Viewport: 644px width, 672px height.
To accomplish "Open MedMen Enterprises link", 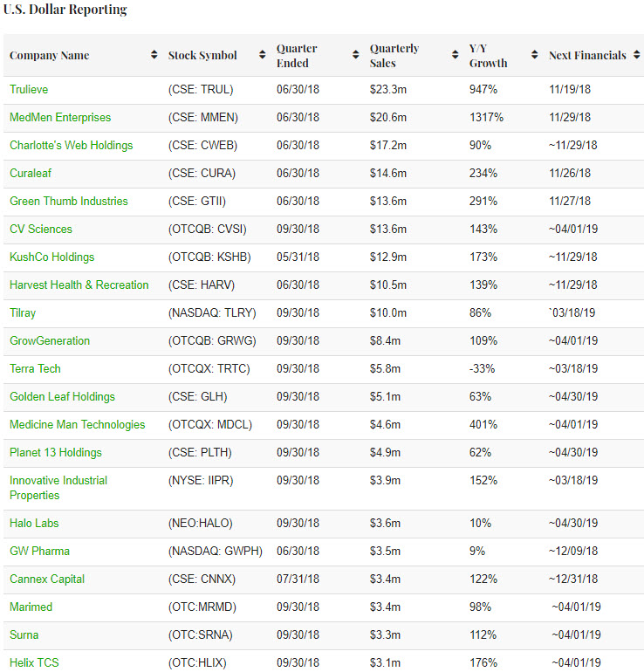I will 60,117.
